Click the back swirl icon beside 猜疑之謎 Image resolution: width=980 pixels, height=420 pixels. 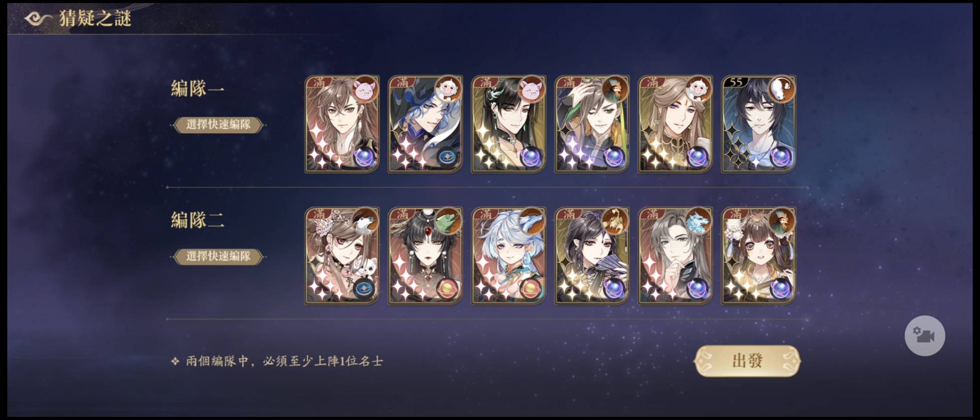point(37,19)
